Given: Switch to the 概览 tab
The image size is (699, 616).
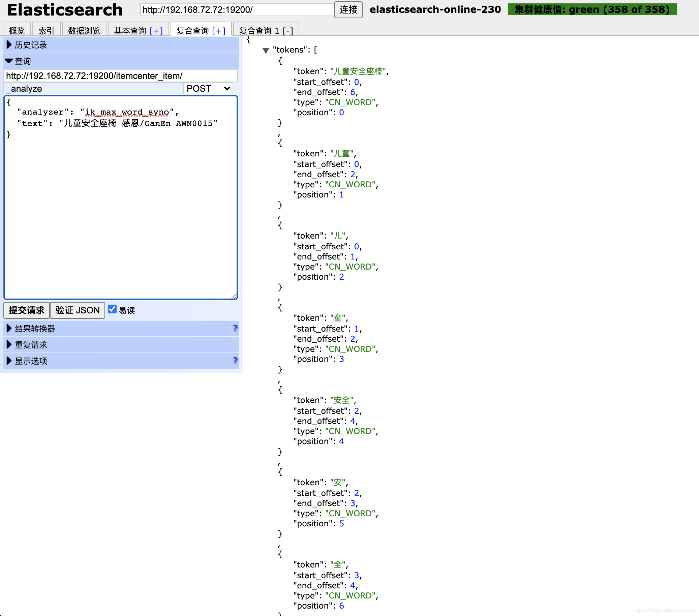Looking at the screenshot, I should (17, 31).
